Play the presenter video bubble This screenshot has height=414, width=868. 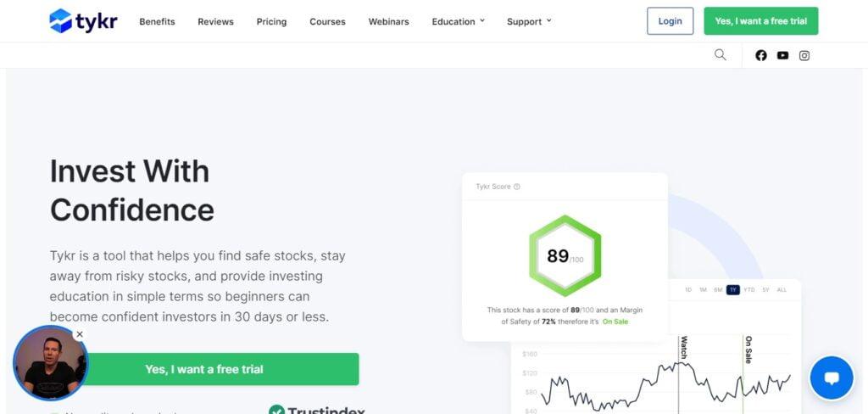(50, 363)
